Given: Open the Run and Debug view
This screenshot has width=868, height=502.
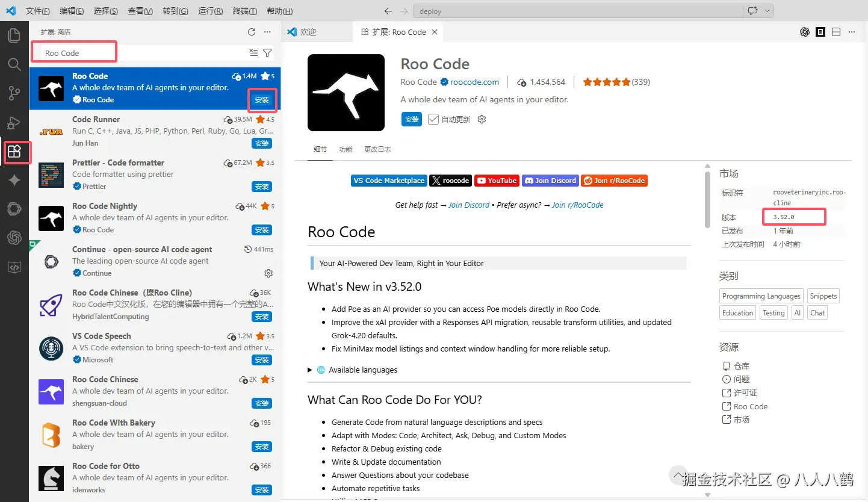Looking at the screenshot, I should (x=14, y=122).
